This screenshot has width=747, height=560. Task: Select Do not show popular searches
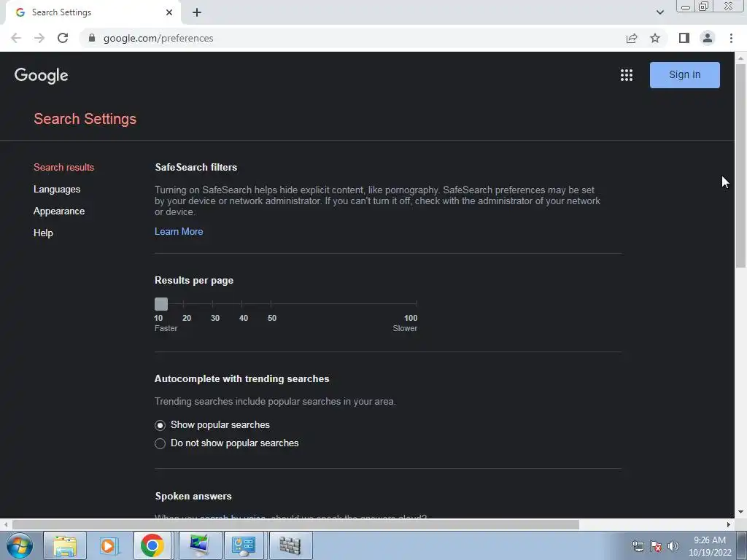[160, 443]
